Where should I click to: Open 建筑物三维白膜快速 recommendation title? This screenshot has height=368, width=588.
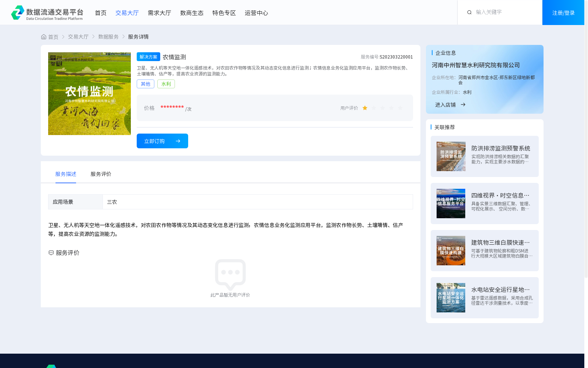pos(500,243)
